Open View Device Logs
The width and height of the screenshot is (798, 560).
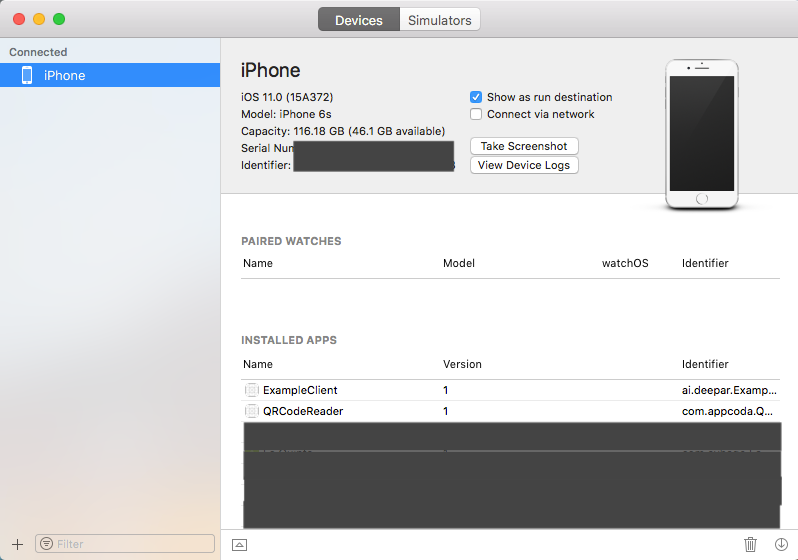pos(524,165)
